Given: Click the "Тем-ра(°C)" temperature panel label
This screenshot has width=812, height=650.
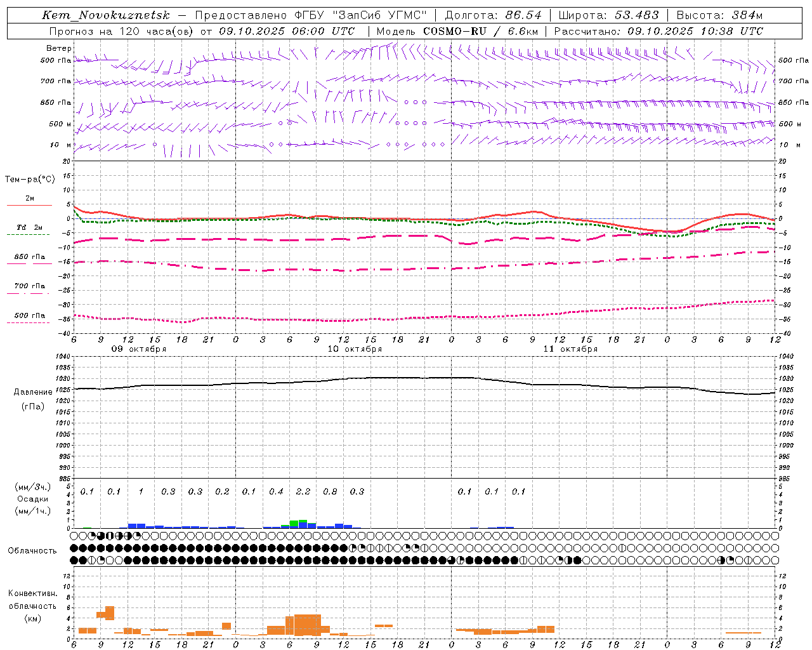Looking at the screenshot, I should [x=30, y=180].
